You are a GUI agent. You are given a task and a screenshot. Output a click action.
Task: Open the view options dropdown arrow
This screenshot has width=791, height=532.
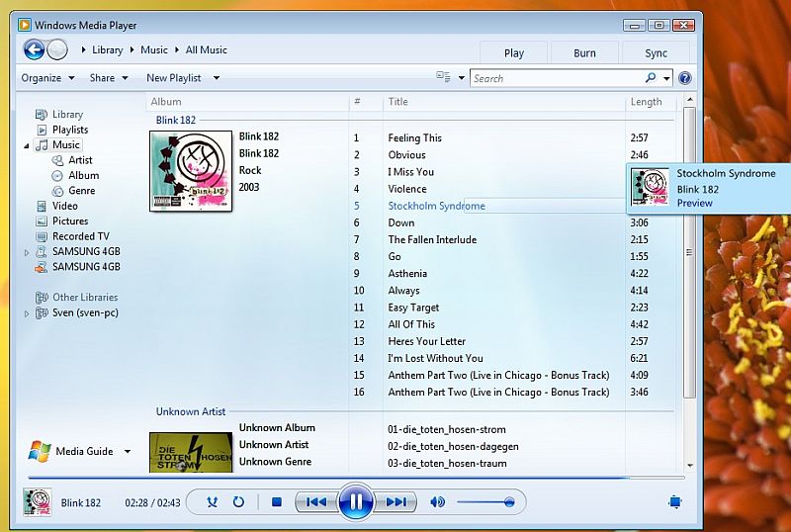461,78
